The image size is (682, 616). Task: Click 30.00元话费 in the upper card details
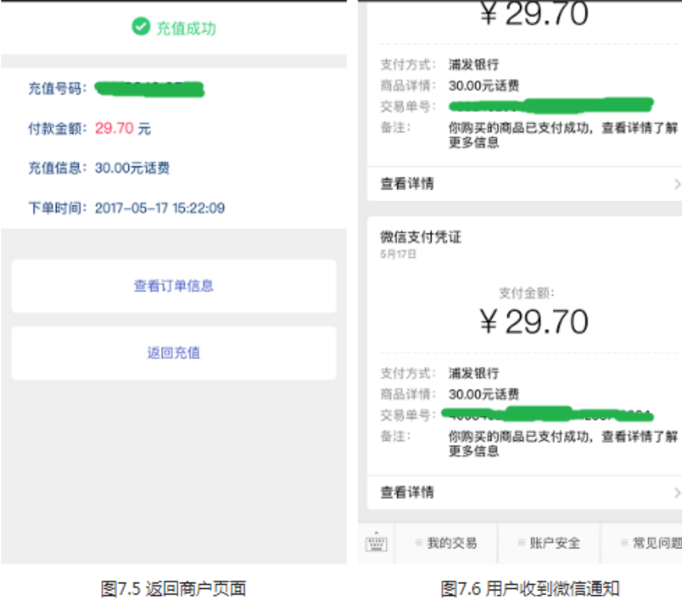pyautogui.click(x=483, y=85)
